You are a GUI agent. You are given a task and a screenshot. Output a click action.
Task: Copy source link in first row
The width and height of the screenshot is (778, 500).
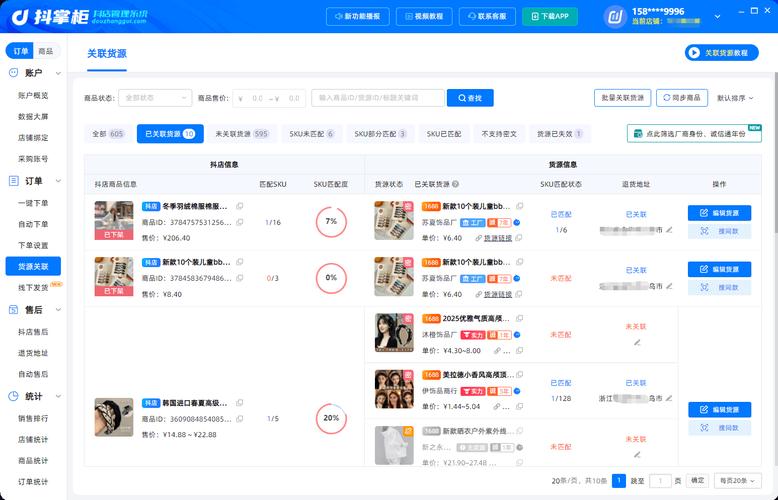[519, 238]
